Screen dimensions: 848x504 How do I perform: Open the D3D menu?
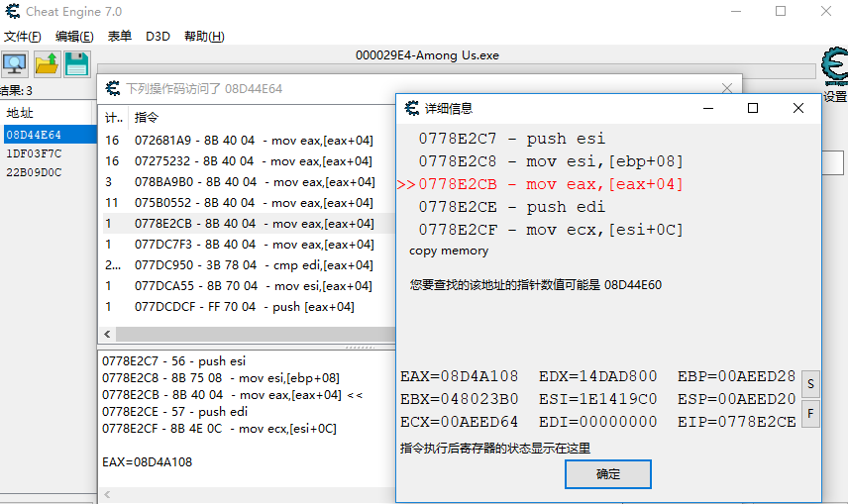(158, 37)
